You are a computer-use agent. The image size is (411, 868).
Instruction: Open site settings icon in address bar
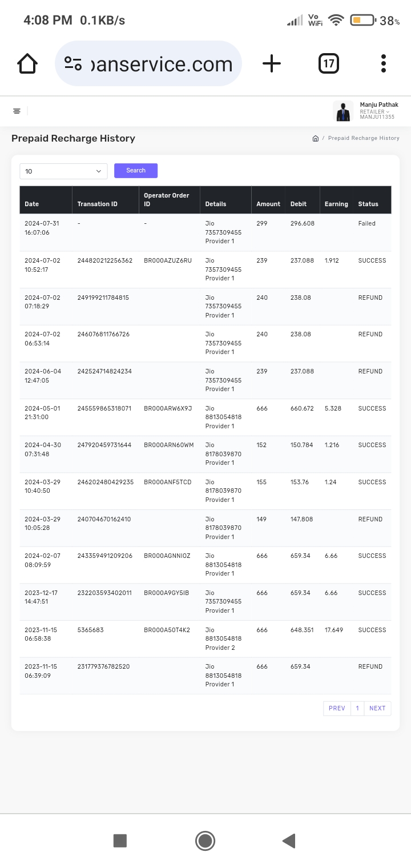point(73,63)
